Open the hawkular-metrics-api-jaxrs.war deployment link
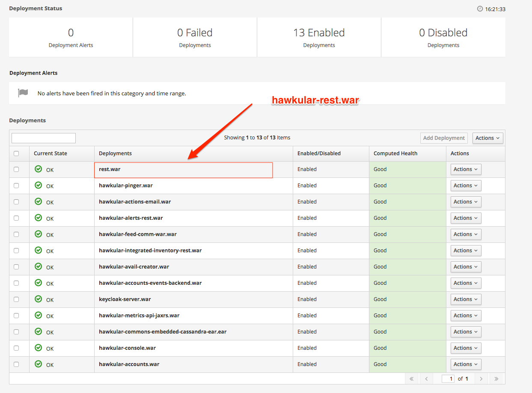The height and width of the screenshot is (393, 532). [139, 316]
